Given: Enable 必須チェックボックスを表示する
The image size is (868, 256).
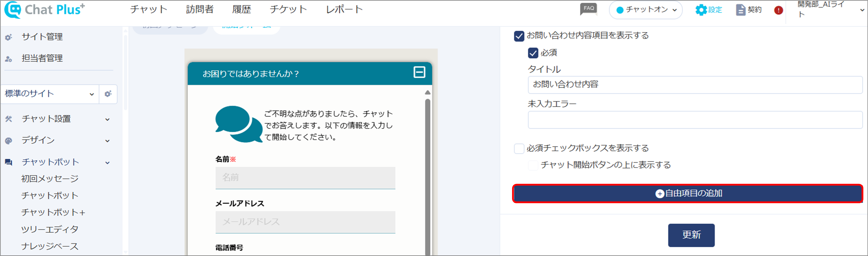Looking at the screenshot, I should point(519,149).
